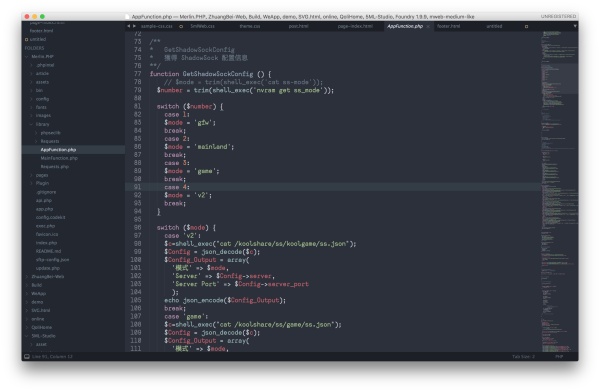The height and width of the screenshot is (392, 600).
Task: Open config.codekit in sidebar
Action: tap(51, 217)
